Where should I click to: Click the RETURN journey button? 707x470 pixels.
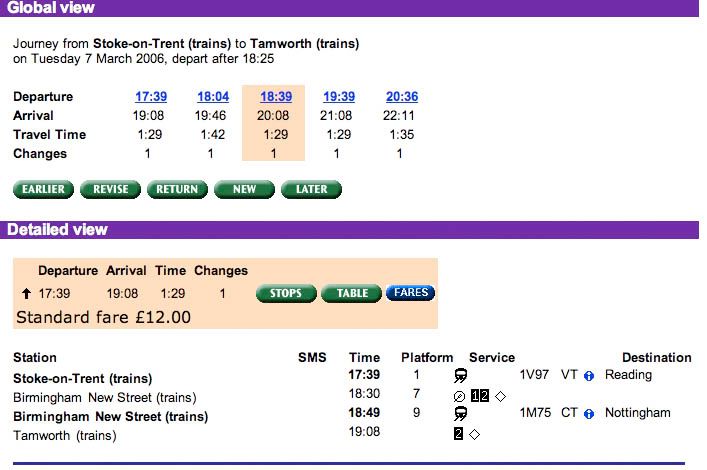[x=176, y=189]
